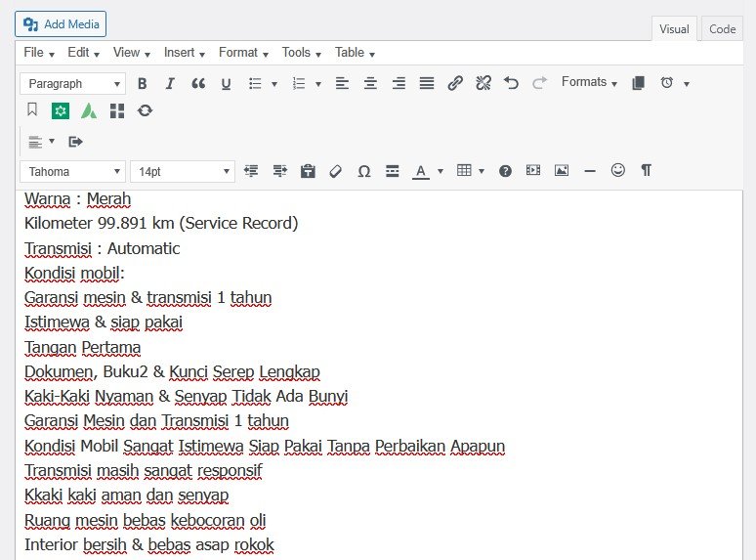Open the emoticons picker
This screenshot has width=756, height=560.
pyautogui.click(x=617, y=170)
